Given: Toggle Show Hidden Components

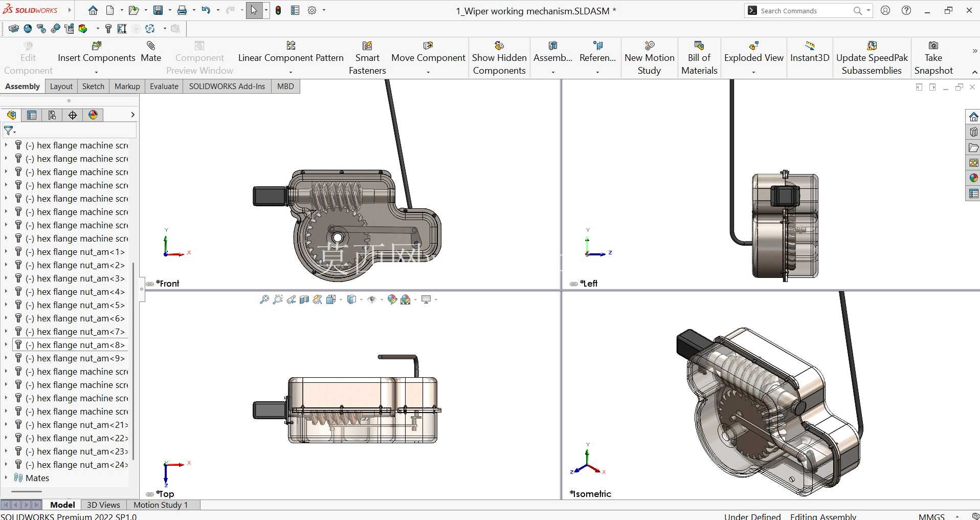Looking at the screenshot, I should (x=499, y=58).
